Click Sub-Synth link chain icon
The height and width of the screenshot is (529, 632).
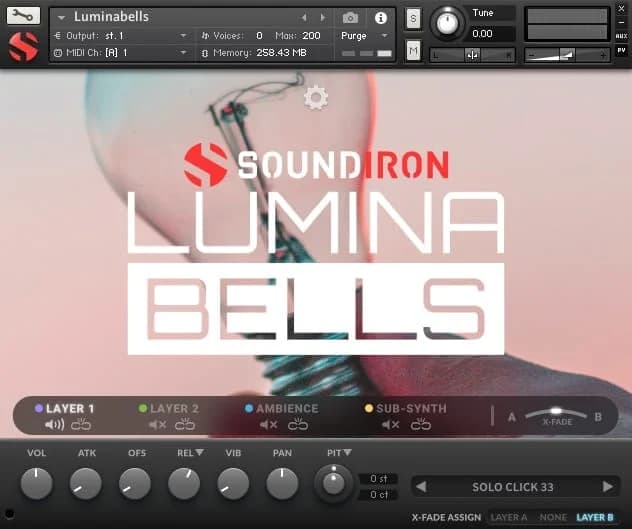click(421, 425)
